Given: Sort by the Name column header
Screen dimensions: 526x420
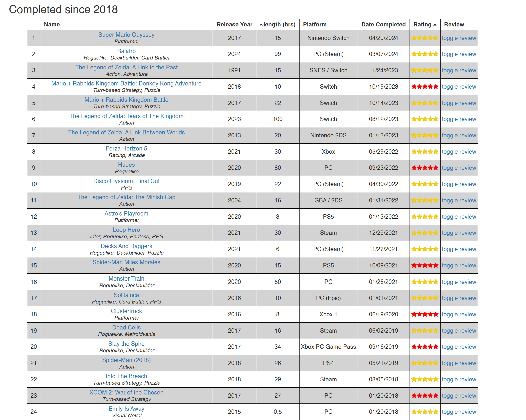Looking at the screenshot, I should click(x=52, y=24).
